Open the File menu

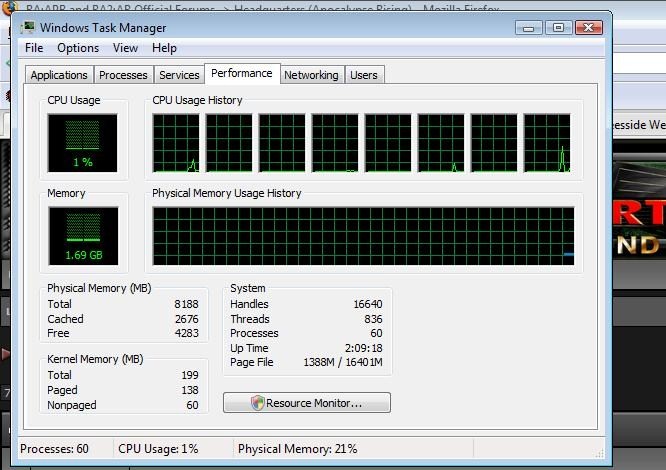(34, 48)
